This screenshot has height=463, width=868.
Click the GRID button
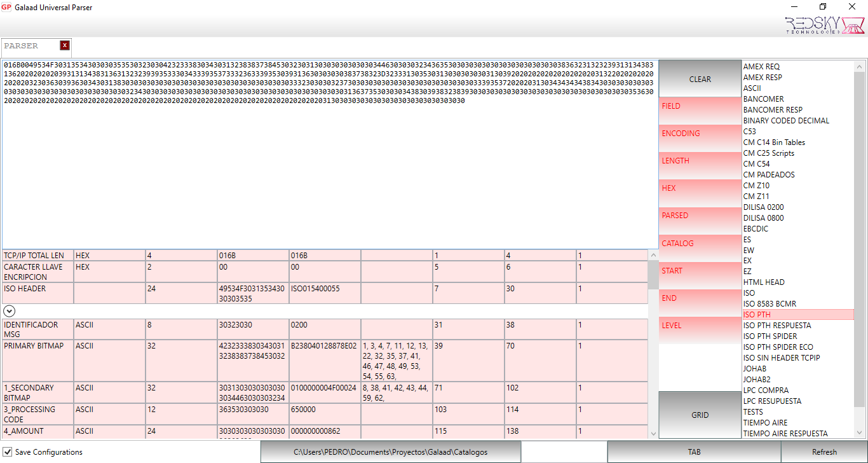coord(700,415)
